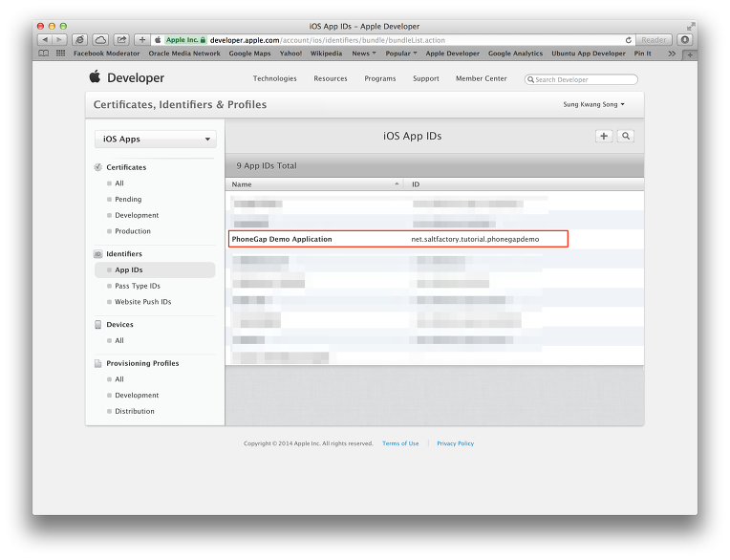Click the Share toolbar icon
This screenshot has height=560, width=730.
tap(121, 40)
